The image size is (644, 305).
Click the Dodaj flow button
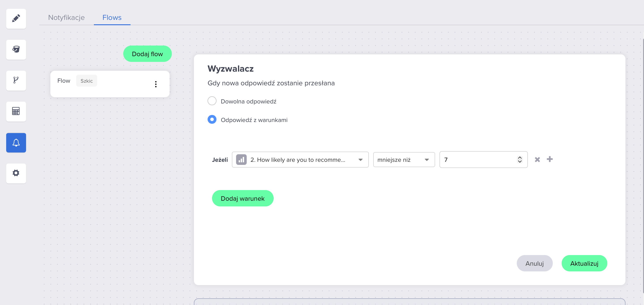point(147,54)
